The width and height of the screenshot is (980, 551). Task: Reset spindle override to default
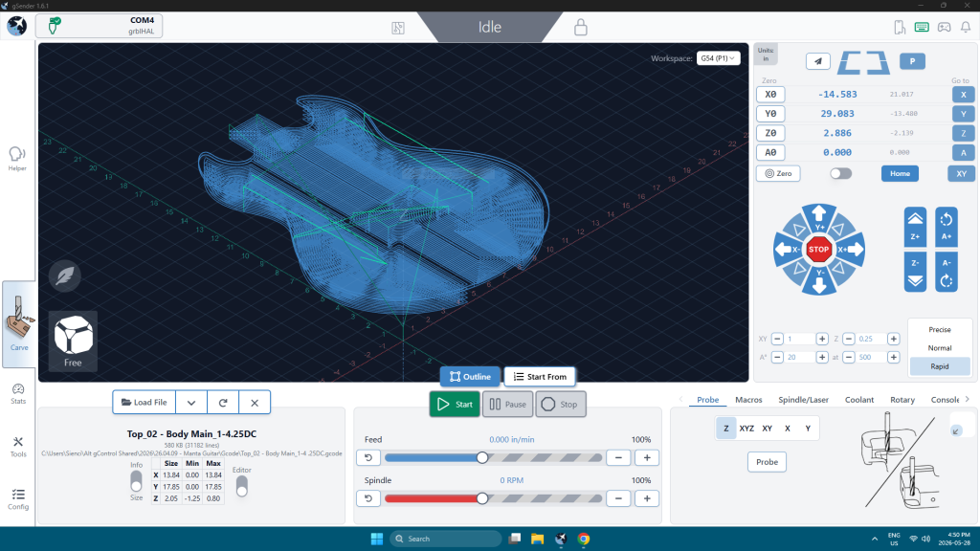coord(368,498)
